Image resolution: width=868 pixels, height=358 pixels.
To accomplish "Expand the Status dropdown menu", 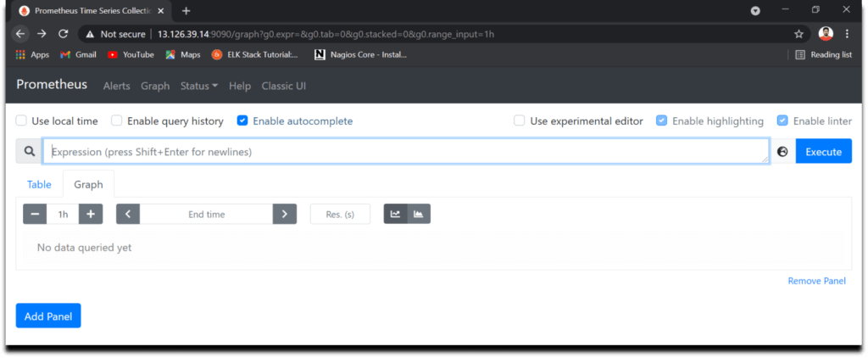I will point(198,86).
